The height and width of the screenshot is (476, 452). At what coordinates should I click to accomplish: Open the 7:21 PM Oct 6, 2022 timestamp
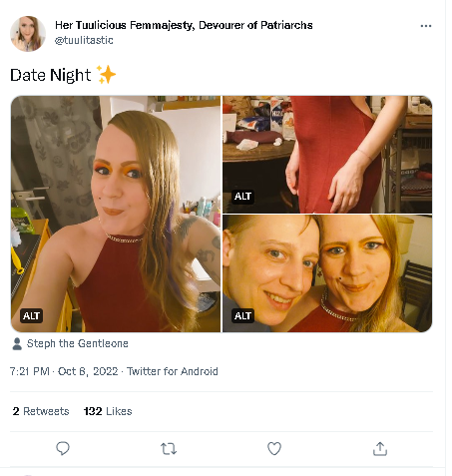(x=64, y=371)
